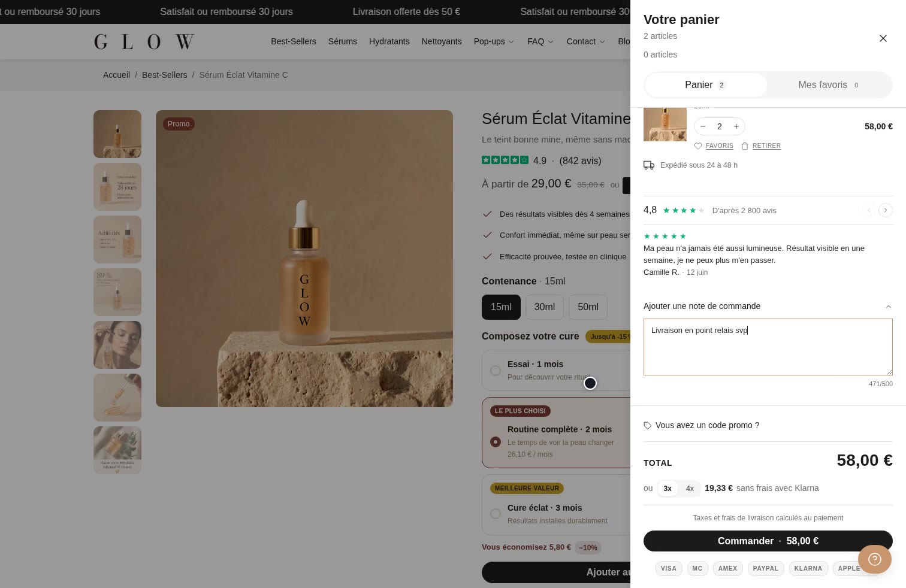
Task: Click the Commander checkout button
Action: click(768, 541)
